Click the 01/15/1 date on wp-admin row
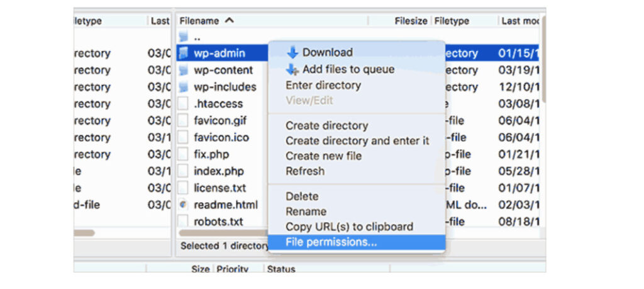The image size is (644, 289). point(518,53)
